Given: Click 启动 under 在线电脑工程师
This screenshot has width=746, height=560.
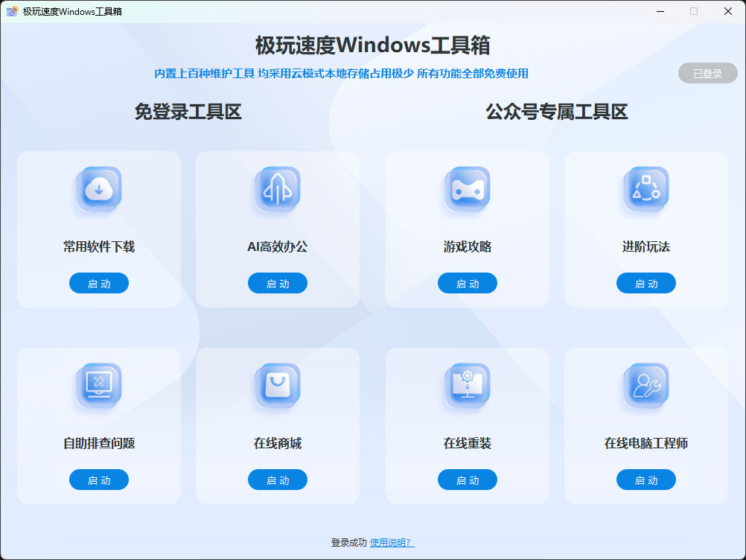Looking at the screenshot, I should point(646,480).
